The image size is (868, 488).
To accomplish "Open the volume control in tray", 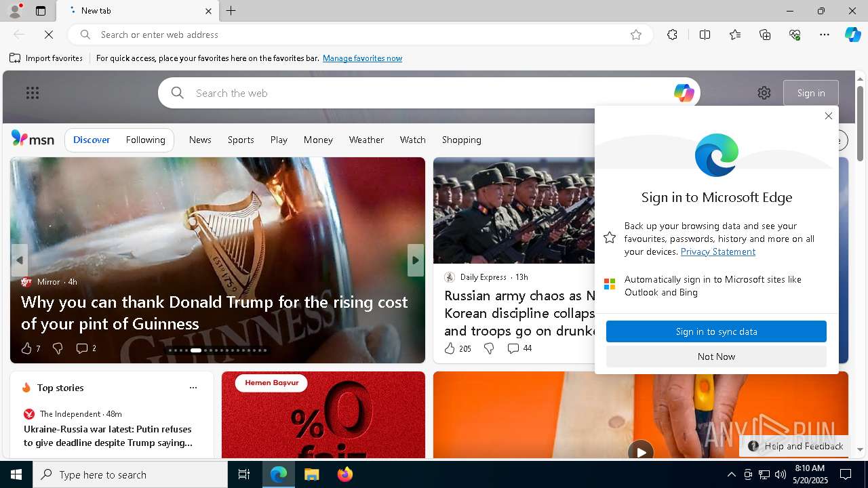I will pos(780,474).
